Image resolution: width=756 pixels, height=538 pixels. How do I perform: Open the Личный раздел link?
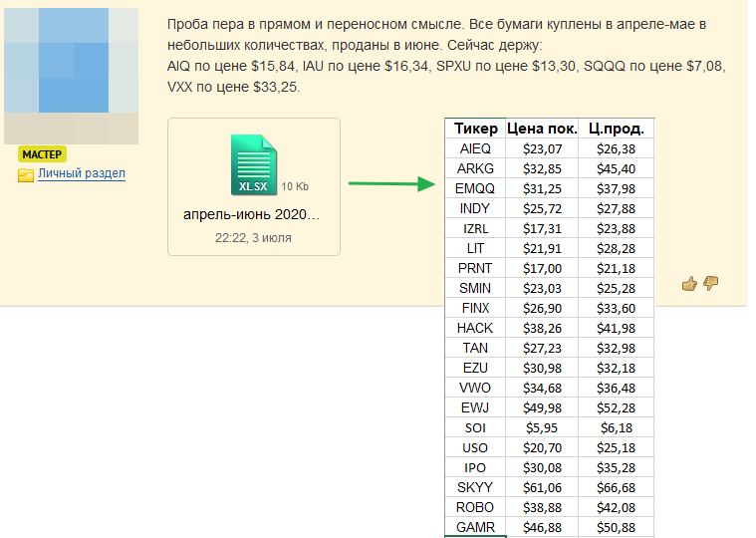(82, 174)
